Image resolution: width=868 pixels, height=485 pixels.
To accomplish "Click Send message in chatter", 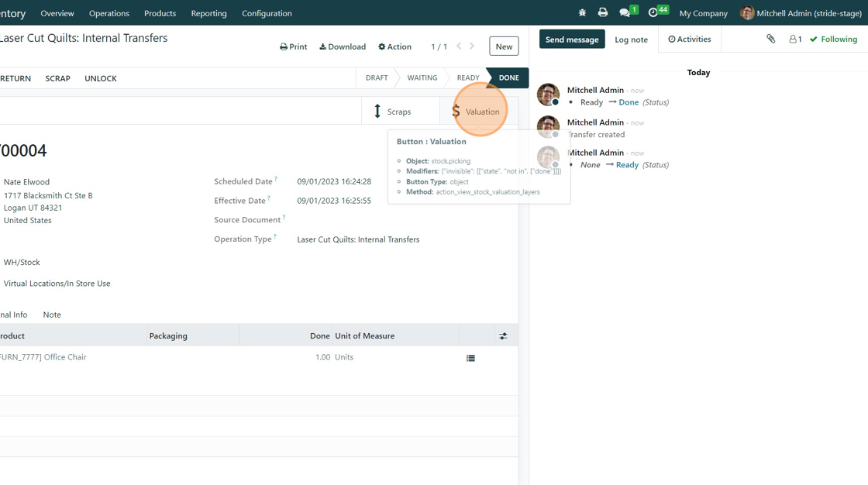I will (572, 40).
